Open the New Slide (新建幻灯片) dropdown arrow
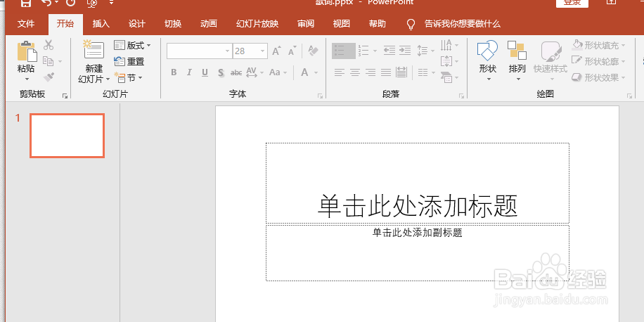The height and width of the screenshot is (322, 644). pos(108,79)
